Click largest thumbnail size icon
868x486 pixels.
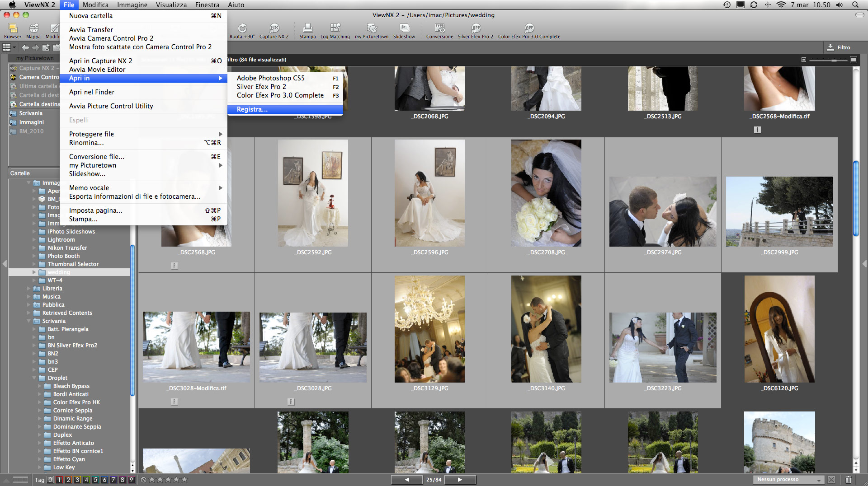[x=854, y=60]
